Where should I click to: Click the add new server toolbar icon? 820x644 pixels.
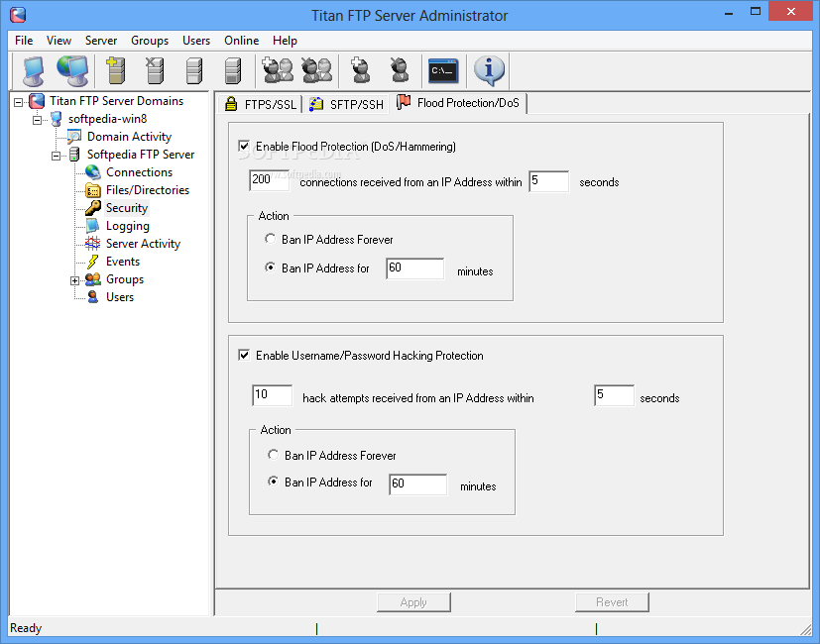point(116,70)
